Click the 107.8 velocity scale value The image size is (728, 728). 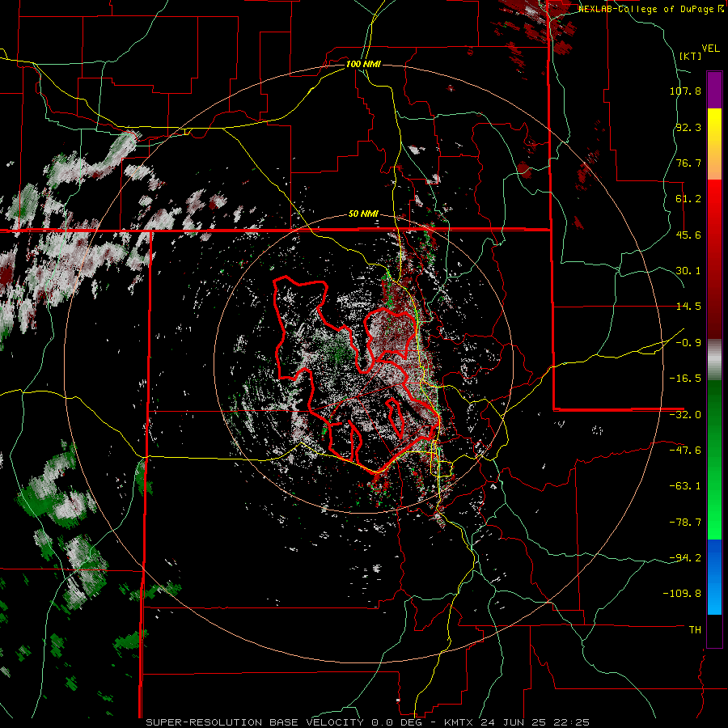click(x=685, y=91)
